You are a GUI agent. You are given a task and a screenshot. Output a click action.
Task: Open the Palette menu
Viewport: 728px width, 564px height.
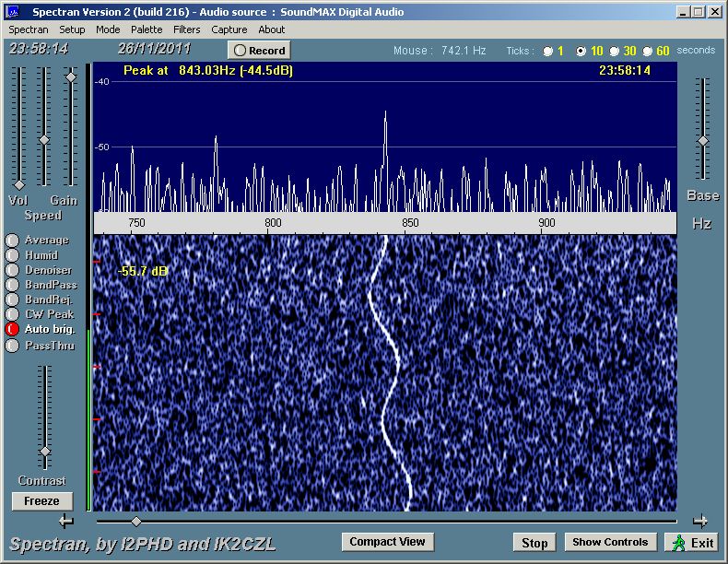(147, 29)
